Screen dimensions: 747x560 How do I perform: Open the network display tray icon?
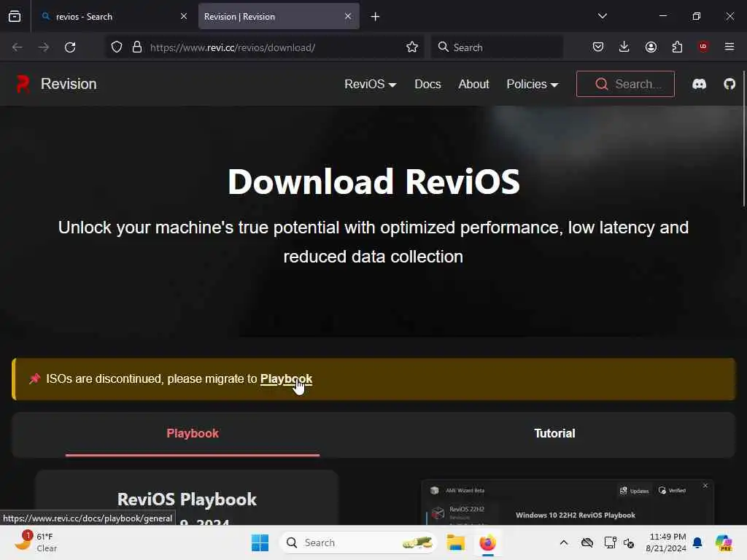(x=610, y=542)
